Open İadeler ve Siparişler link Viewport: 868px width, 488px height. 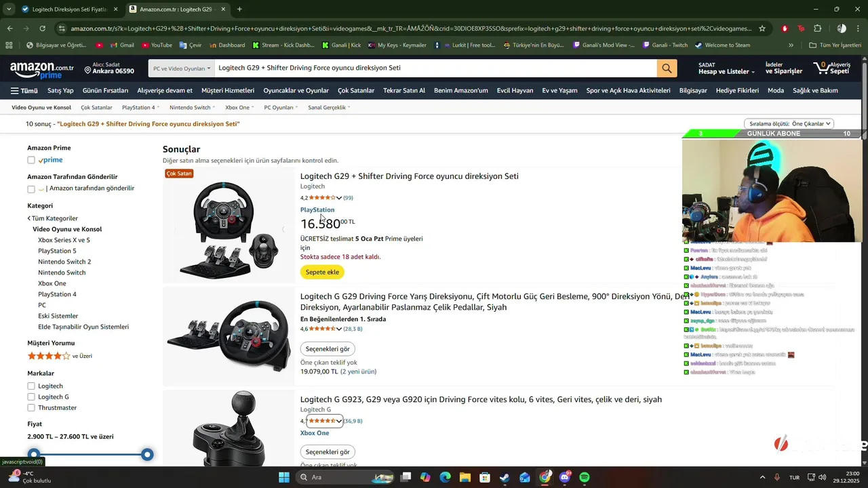click(783, 68)
